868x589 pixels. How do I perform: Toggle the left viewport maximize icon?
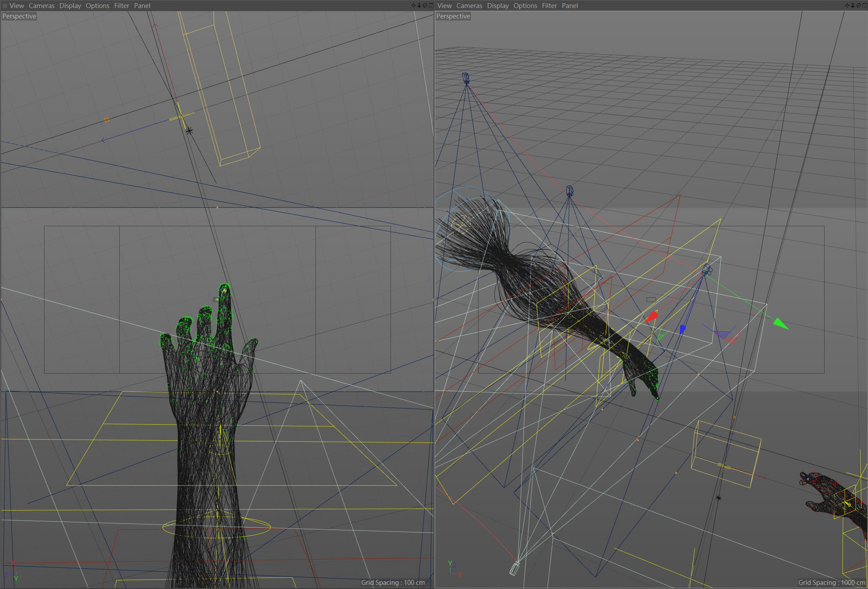431,6
